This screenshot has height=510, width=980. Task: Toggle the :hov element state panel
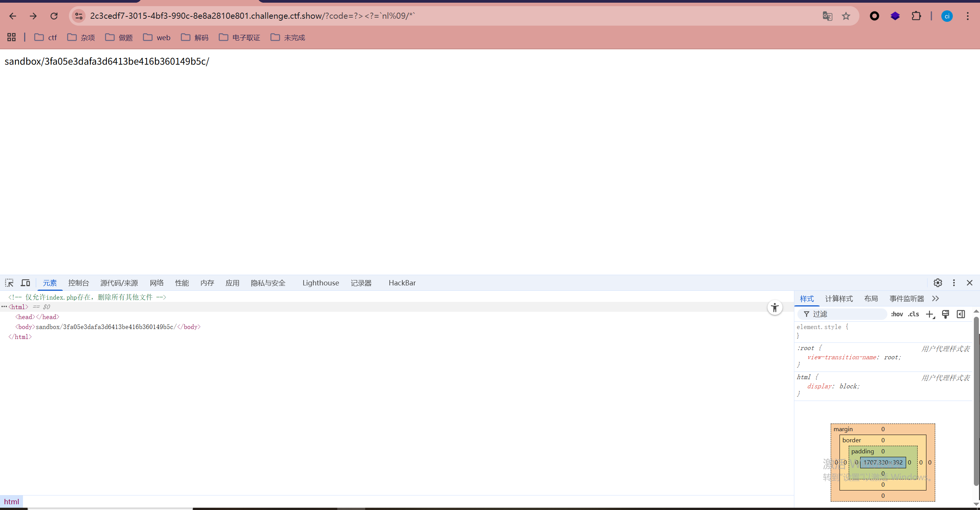pos(897,314)
